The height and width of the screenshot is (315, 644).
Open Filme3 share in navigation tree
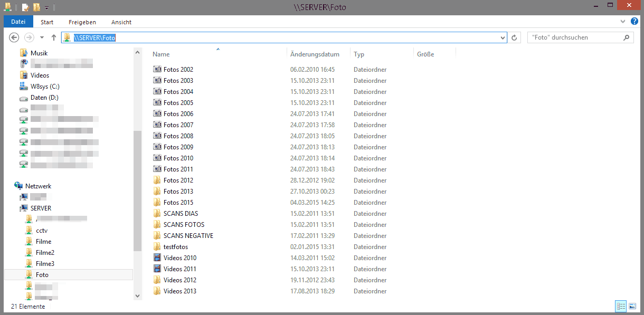(x=45, y=263)
